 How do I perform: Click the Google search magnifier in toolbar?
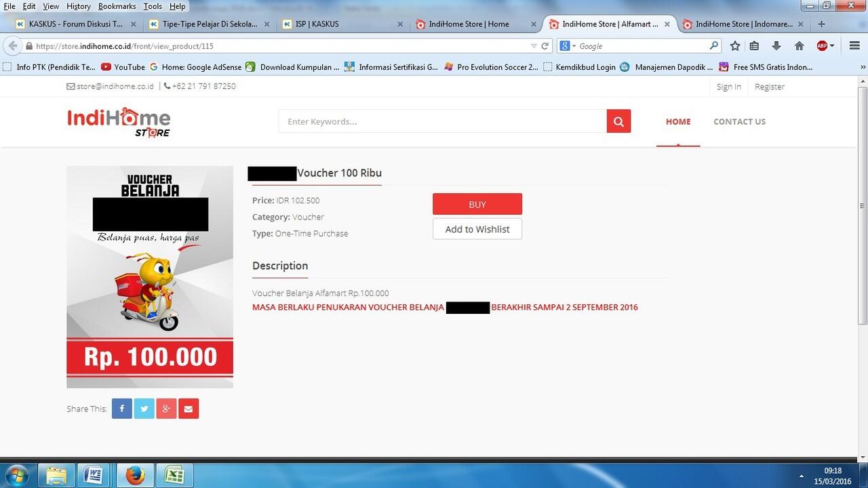[713, 46]
